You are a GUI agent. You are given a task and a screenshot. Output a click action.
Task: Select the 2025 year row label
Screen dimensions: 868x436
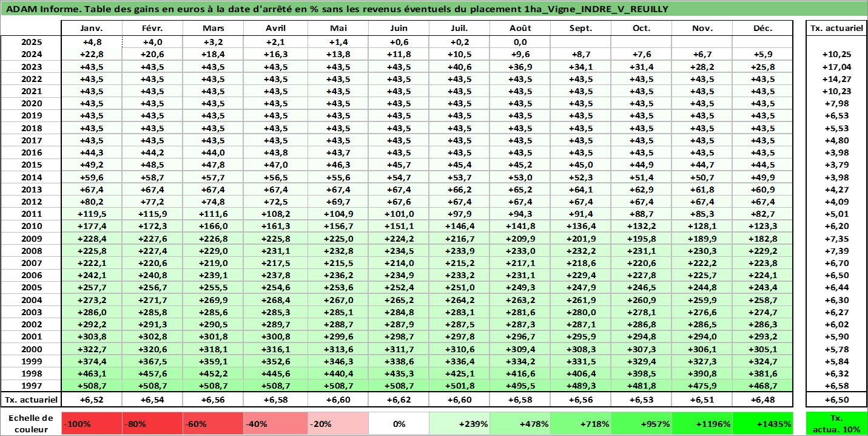click(x=32, y=43)
